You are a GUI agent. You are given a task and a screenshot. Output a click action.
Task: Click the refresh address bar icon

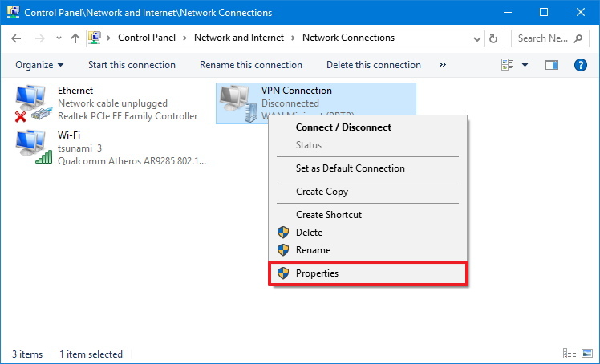494,38
